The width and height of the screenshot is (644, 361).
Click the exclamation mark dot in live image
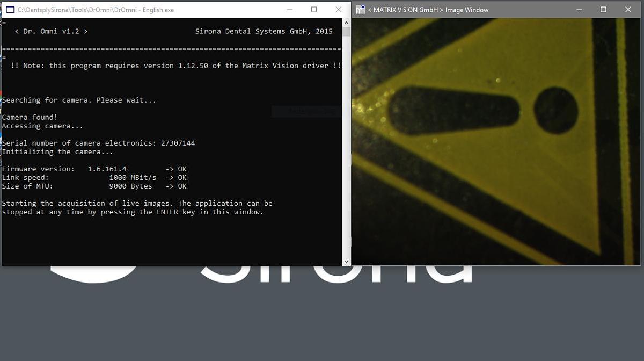click(x=555, y=110)
